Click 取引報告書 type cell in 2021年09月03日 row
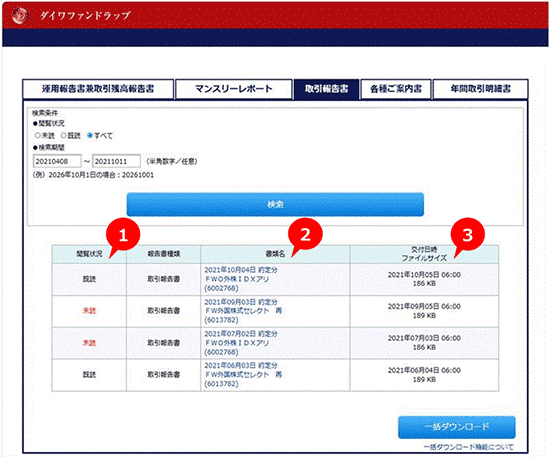The height and width of the screenshot is (458, 550). tap(163, 311)
